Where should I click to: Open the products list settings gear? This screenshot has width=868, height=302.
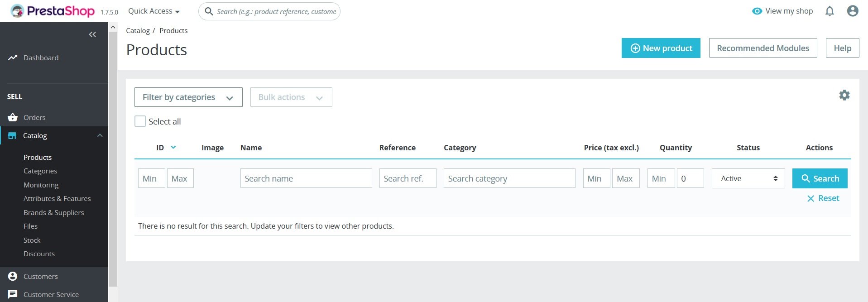point(844,95)
